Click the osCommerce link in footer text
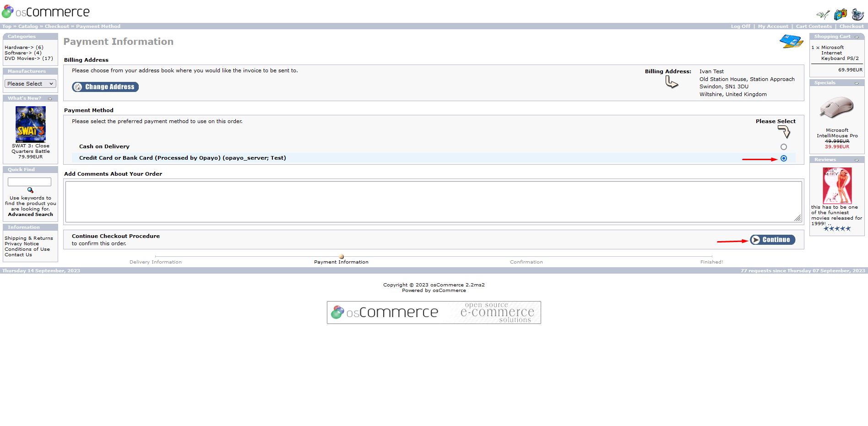 (449, 291)
